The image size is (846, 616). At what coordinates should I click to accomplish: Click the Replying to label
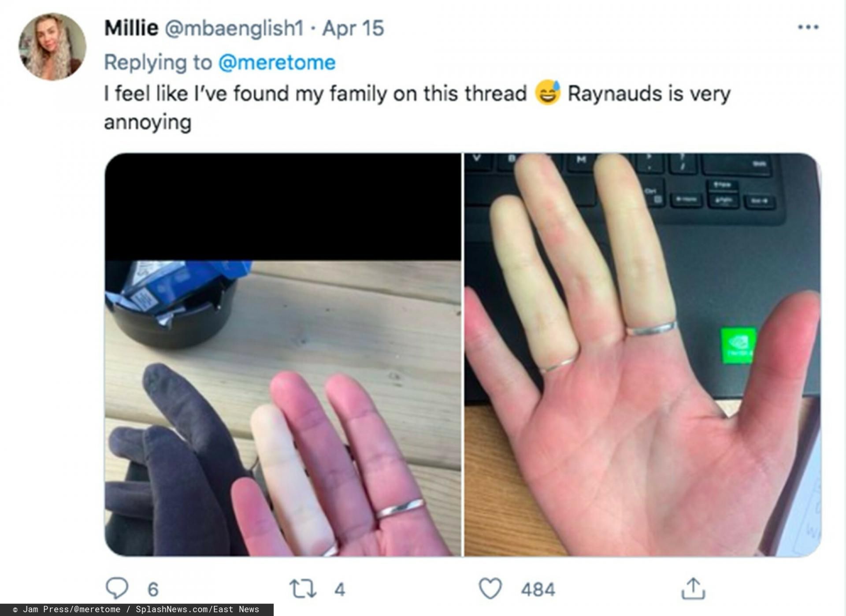tap(158, 62)
